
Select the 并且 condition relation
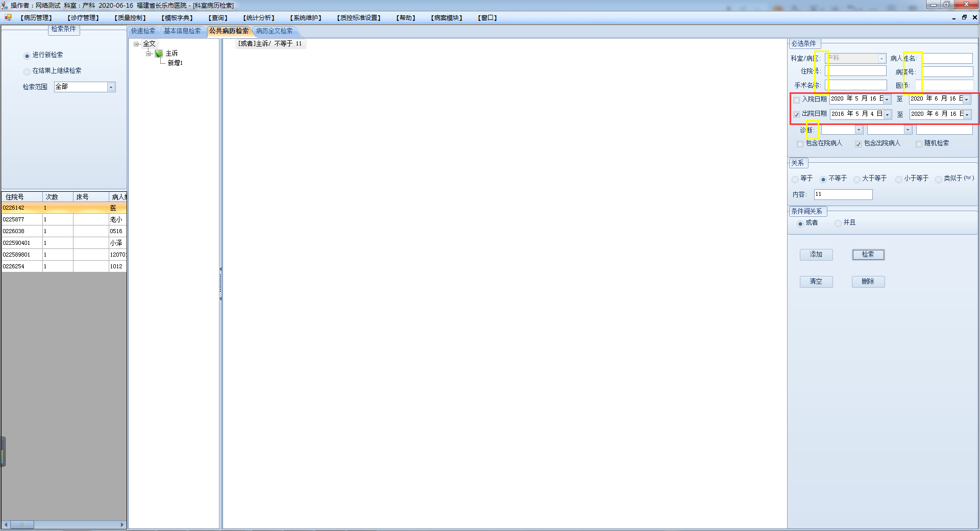838,223
